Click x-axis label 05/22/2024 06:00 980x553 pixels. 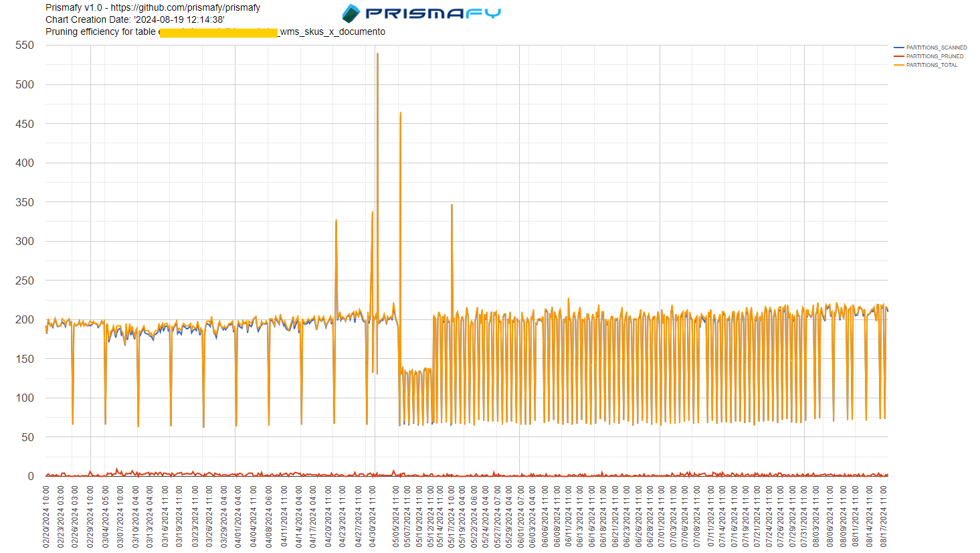click(x=474, y=517)
